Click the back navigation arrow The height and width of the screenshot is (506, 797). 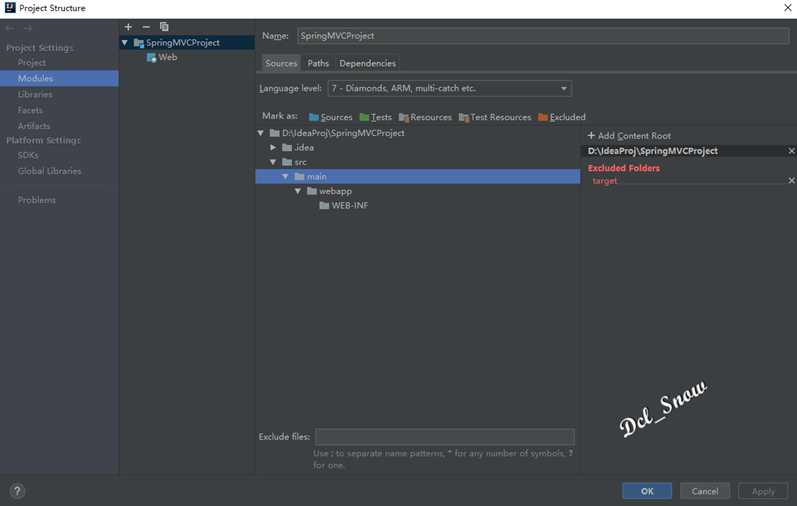click(10, 28)
